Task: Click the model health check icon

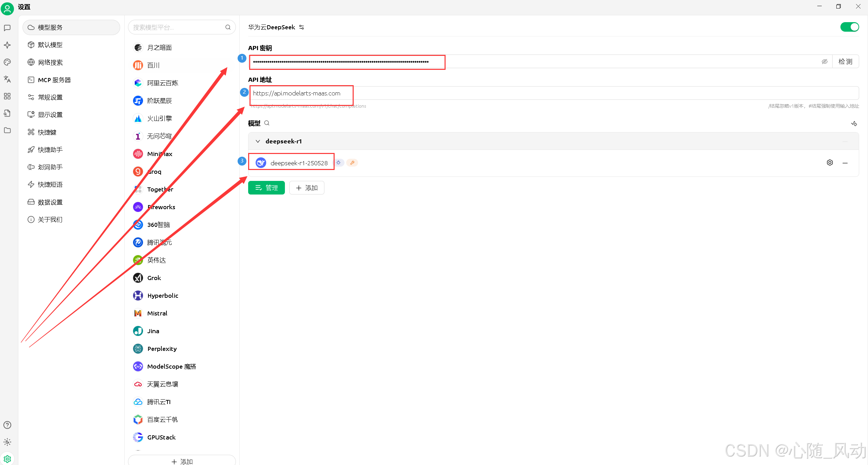Action: [854, 123]
